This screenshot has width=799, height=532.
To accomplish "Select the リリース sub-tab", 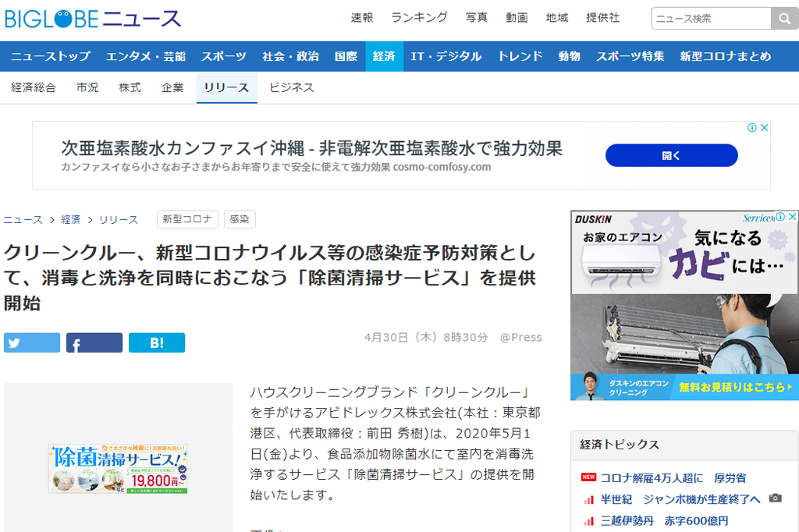I will tap(227, 87).
